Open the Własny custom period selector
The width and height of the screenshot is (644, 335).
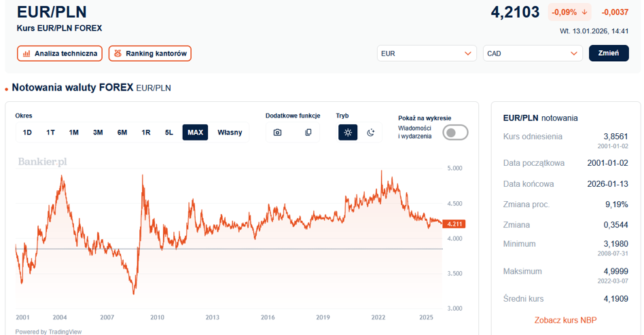click(230, 133)
